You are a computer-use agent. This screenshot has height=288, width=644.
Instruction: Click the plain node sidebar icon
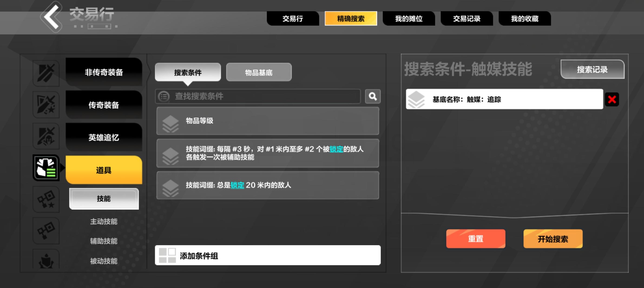coord(46,230)
